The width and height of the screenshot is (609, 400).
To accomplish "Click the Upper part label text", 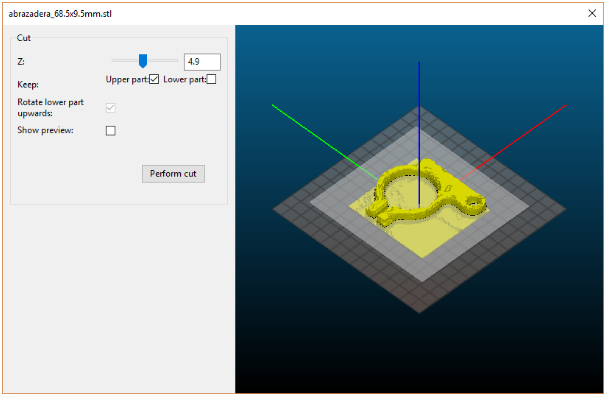I will click(x=126, y=80).
